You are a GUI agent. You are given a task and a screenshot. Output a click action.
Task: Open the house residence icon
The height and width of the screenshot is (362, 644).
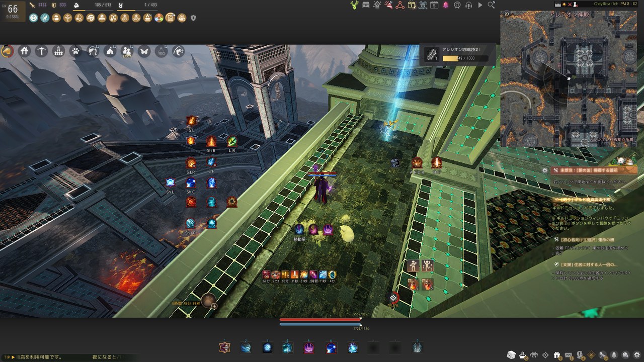[x=25, y=51]
